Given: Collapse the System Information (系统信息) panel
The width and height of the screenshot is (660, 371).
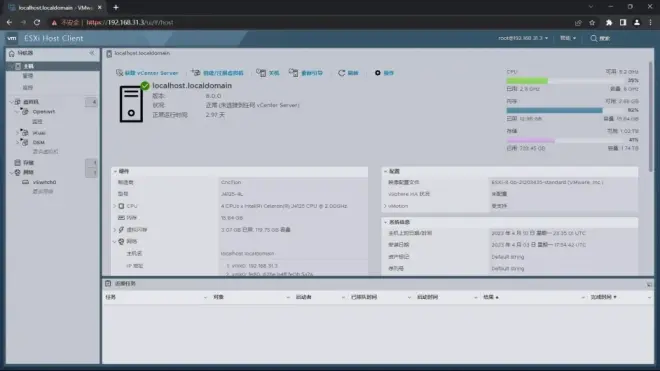Looking at the screenshot, I should (x=385, y=222).
